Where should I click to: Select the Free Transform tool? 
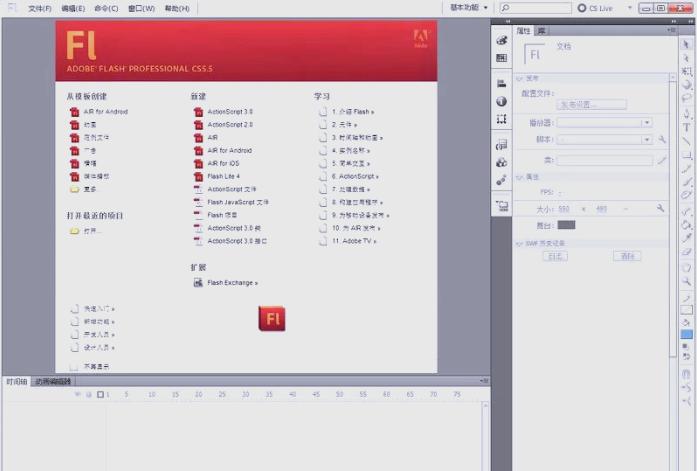(x=687, y=71)
